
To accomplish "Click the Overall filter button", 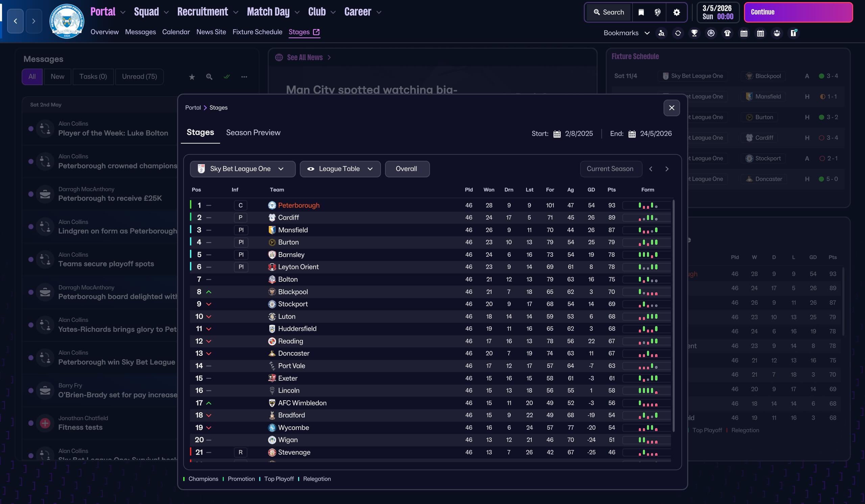I will 407,169.
